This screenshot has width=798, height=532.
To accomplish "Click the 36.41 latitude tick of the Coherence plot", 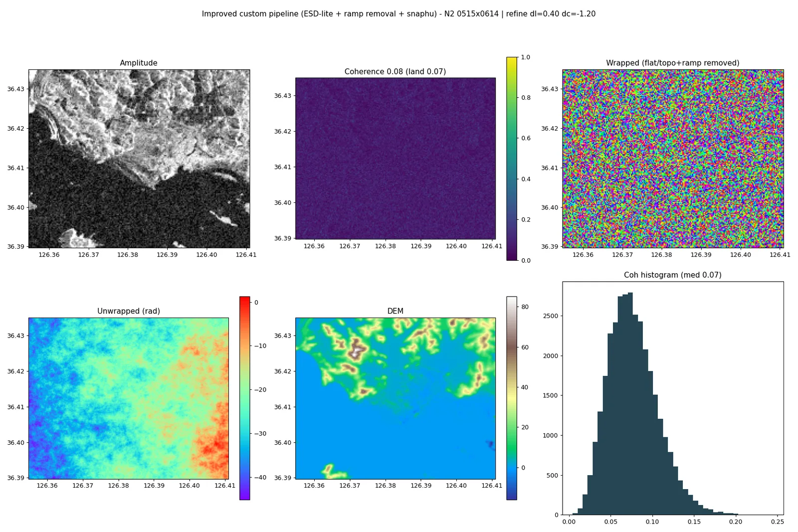I will [x=282, y=167].
